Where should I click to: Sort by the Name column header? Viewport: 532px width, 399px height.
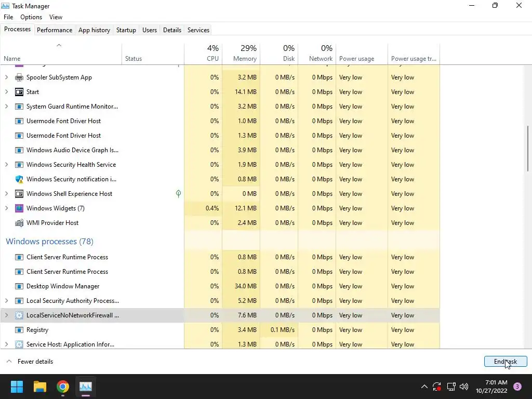[61, 54]
